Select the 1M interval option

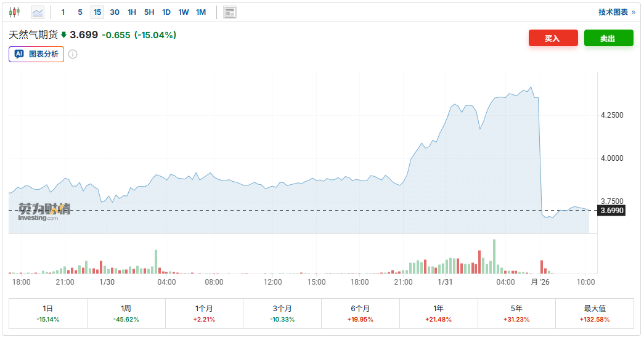tap(201, 12)
